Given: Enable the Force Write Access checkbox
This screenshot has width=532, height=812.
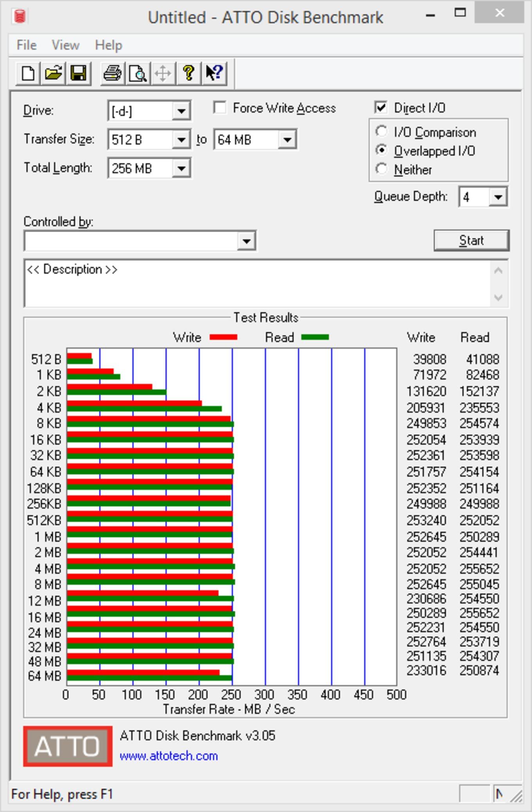Looking at the screenshot, I should pyautogui.click(x=220, y=108).
